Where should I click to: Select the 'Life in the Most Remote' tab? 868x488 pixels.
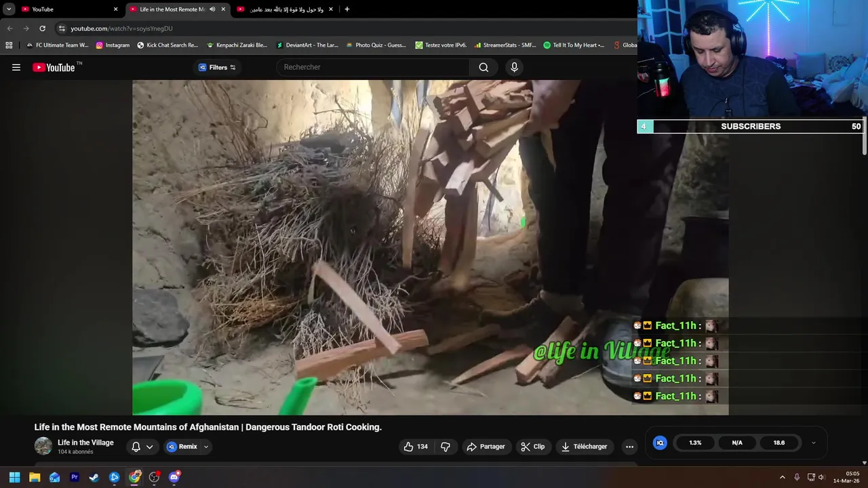coord(172,9)
